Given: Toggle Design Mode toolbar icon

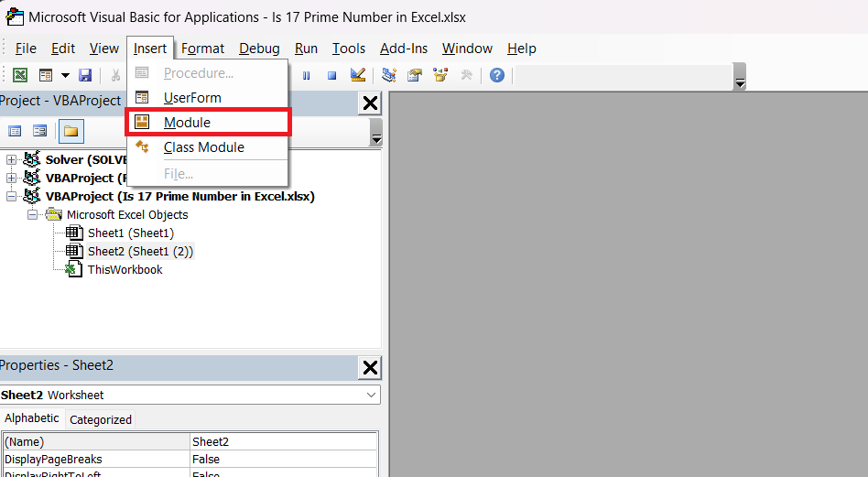Looking at the screenshot, I should [358, 75].
